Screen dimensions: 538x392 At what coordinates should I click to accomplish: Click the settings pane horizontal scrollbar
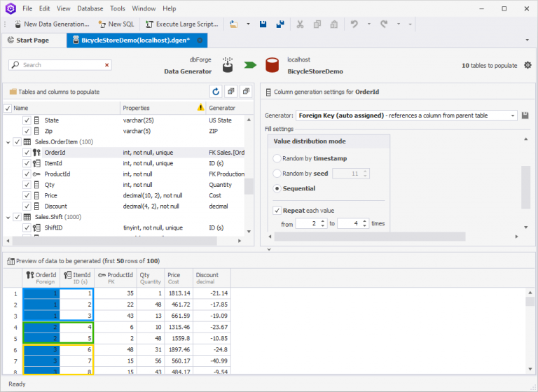point(370,237)
